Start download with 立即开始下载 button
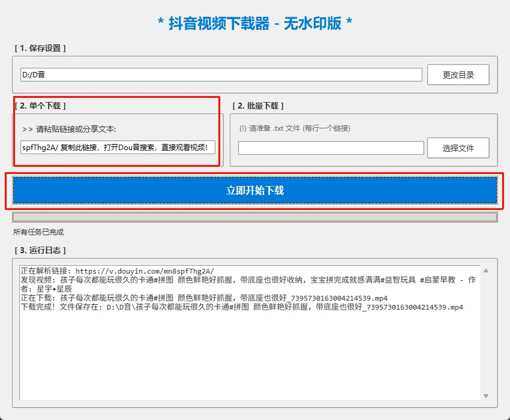 point(255,190)
